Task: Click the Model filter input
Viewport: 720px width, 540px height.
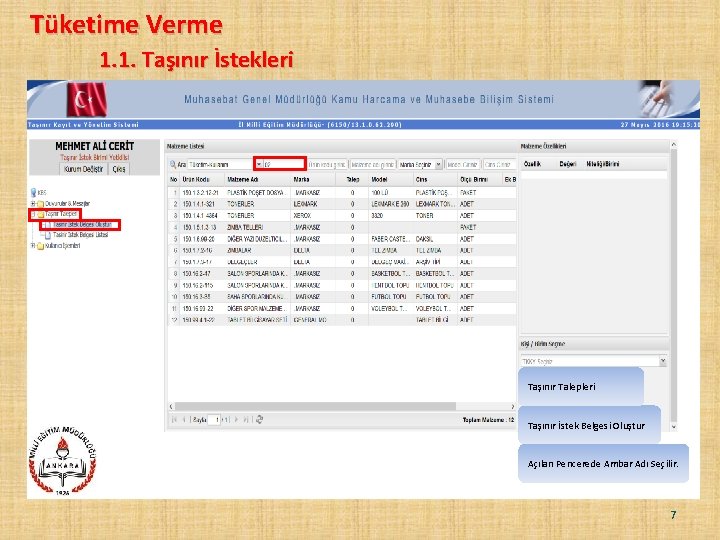Action: click(x=462, y=164)
